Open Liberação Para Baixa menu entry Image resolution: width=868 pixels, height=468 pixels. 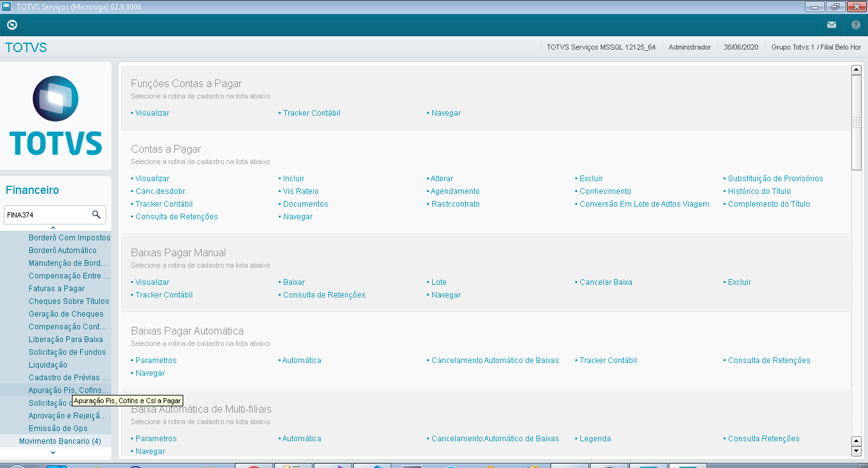pos(66,340)
